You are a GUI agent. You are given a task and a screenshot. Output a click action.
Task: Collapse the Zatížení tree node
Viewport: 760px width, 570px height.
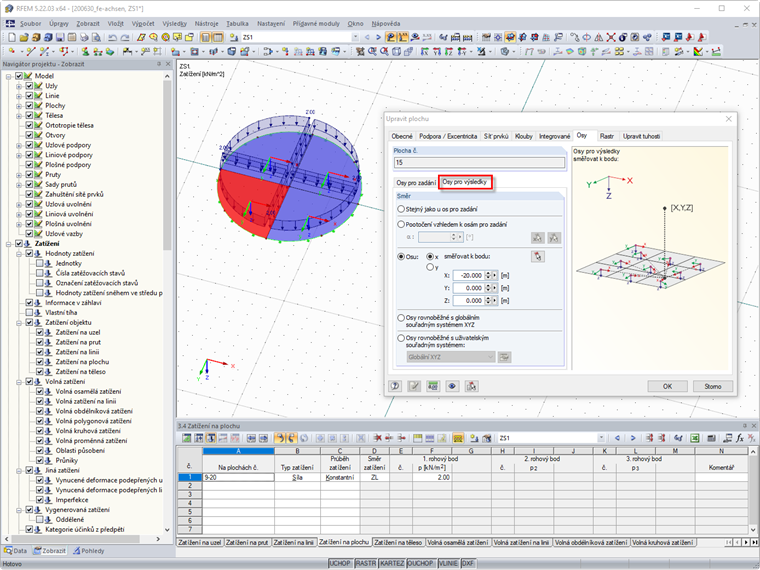pos(9,244)
